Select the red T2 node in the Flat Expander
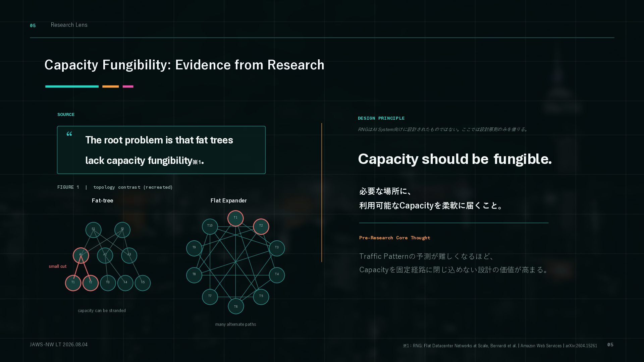Screen dimensions: 644x362 pos(261,227)
